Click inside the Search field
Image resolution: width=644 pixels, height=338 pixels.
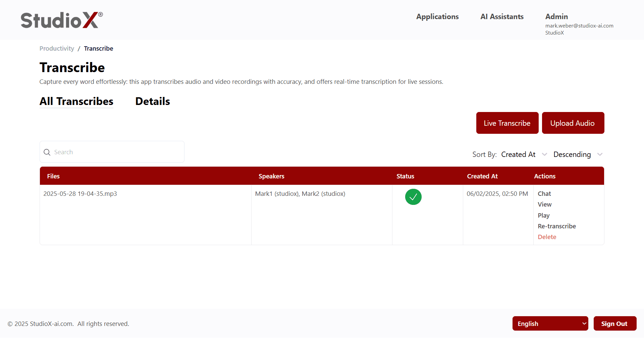[x=112, y=152]
